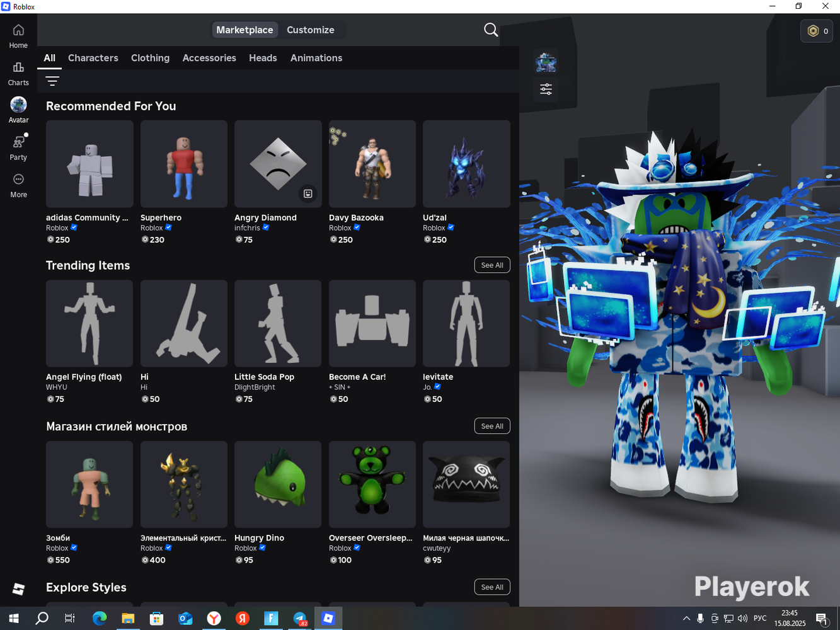This screenshot has width=840, height=630.
Task: Open Outlook from taskbar
Action: (185, 619)
